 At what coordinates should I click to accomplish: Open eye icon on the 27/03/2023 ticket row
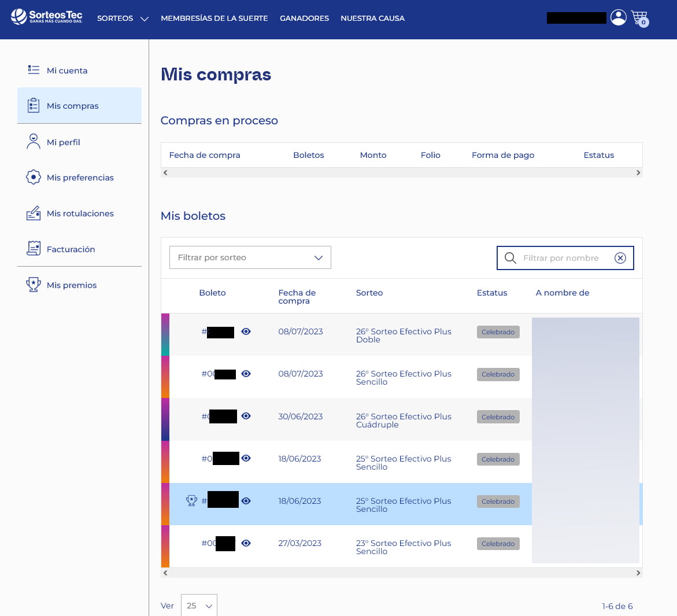click(246, 543)
